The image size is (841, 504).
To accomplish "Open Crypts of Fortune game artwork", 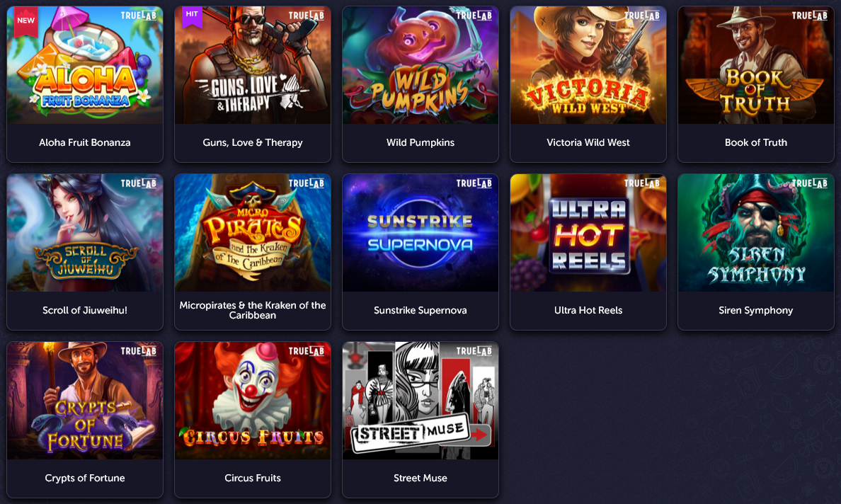I will pos(85,401).
